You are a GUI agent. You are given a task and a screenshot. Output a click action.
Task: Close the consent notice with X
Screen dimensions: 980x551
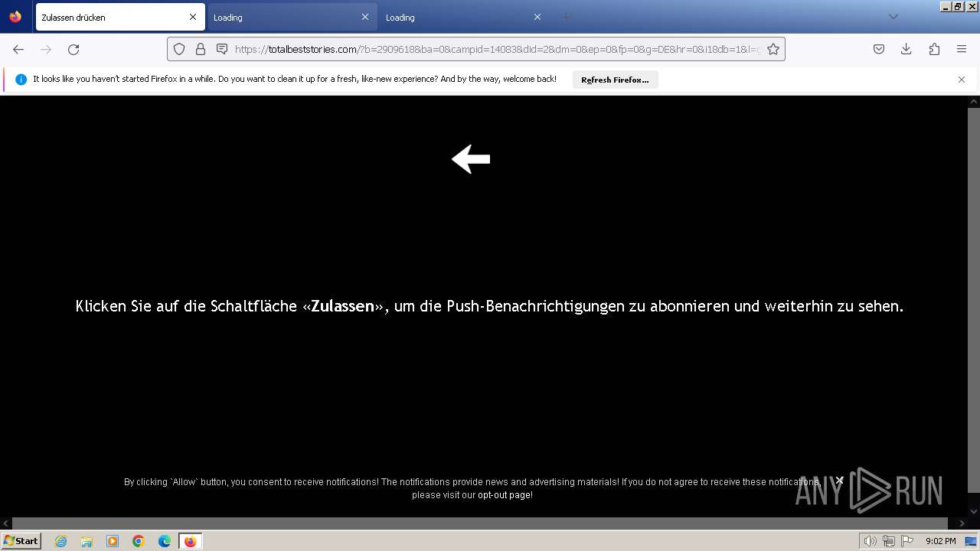(x=840, y=481)
